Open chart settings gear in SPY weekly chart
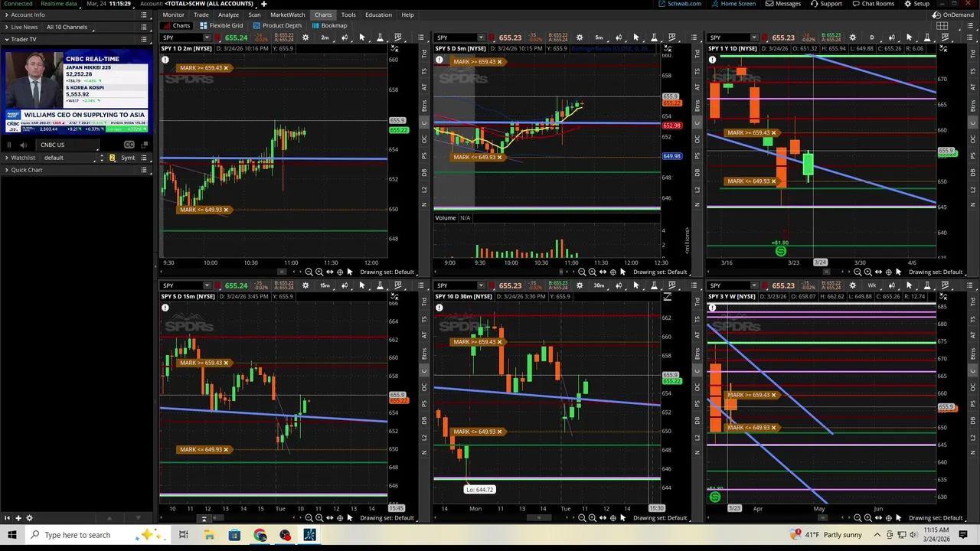The height and width of the screenshot is (551, 980). (x=852, y=285)
